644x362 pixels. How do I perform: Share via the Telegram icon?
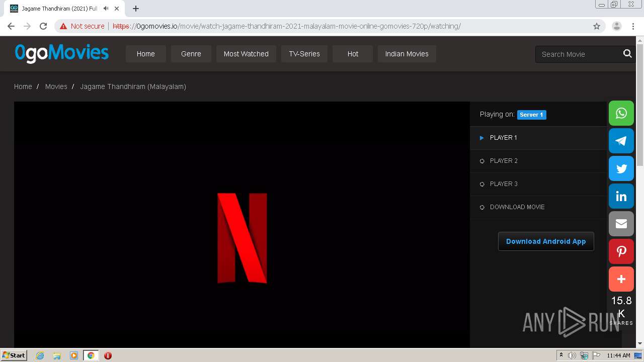point(621,141)
